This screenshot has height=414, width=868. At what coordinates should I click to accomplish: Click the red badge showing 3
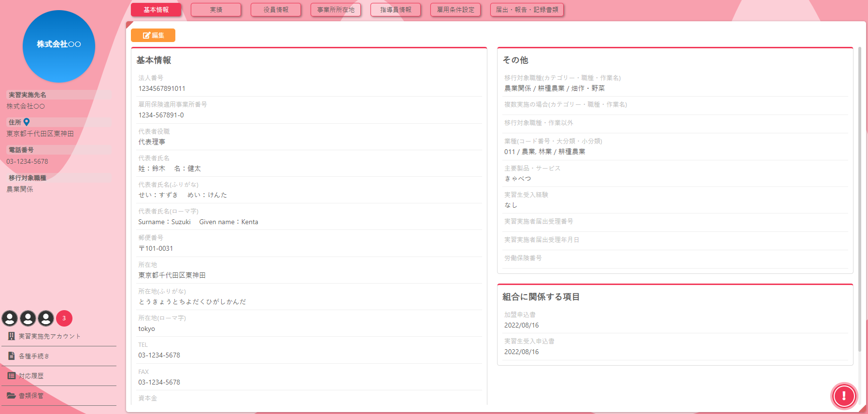pyautogui.click(x=64, y=318)
